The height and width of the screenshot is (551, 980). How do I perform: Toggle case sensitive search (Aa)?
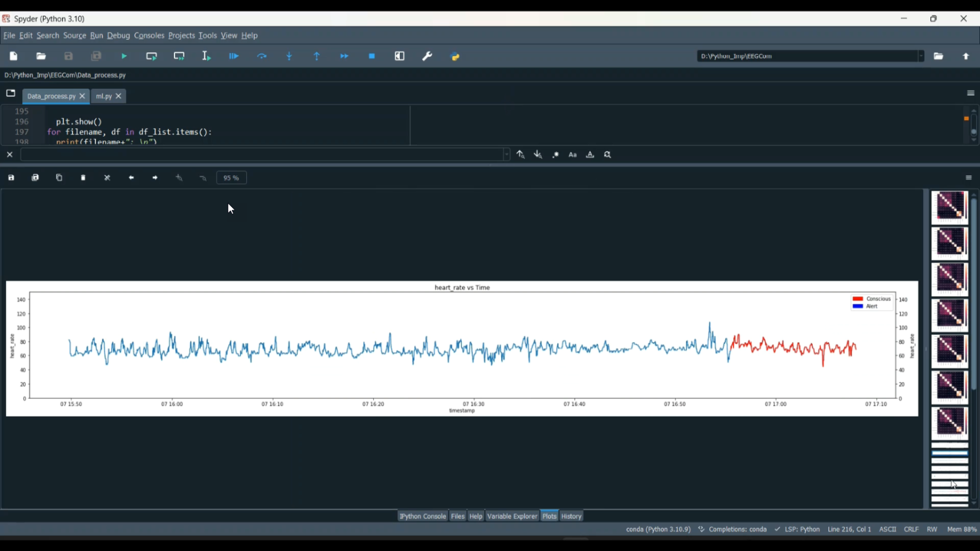[573, 155]
